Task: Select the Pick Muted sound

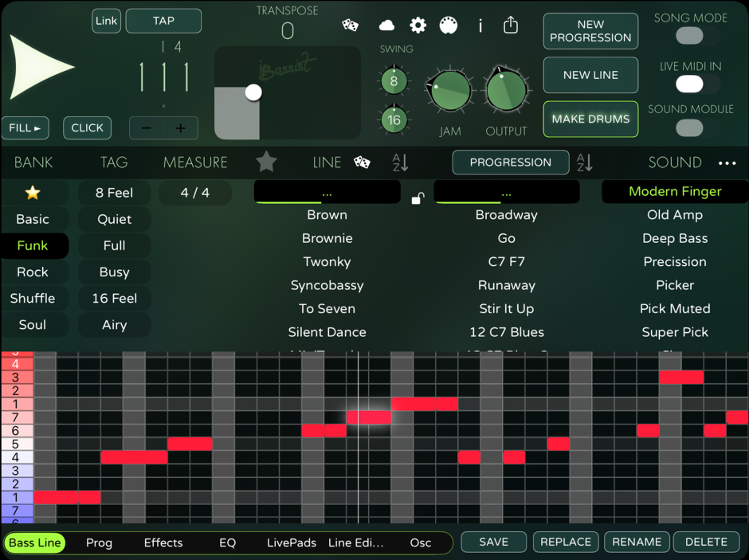Action: pos(675,309)
